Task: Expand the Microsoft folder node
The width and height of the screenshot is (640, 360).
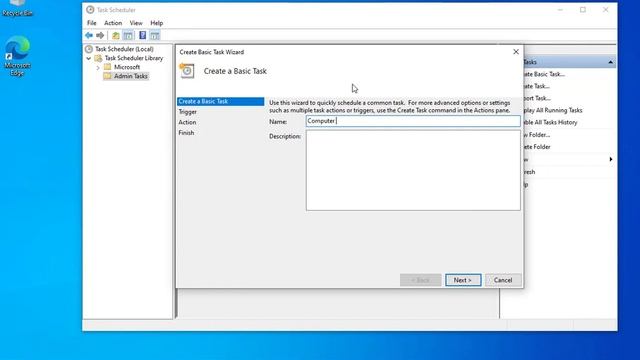Action: pyautogui.click(x=98, y=67)
